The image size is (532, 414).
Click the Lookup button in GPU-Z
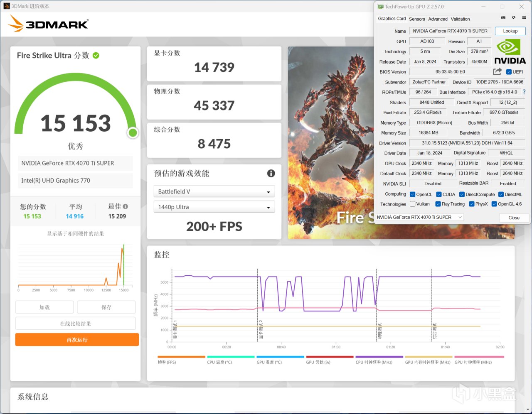pyautogui.click(x=510, y=31)
